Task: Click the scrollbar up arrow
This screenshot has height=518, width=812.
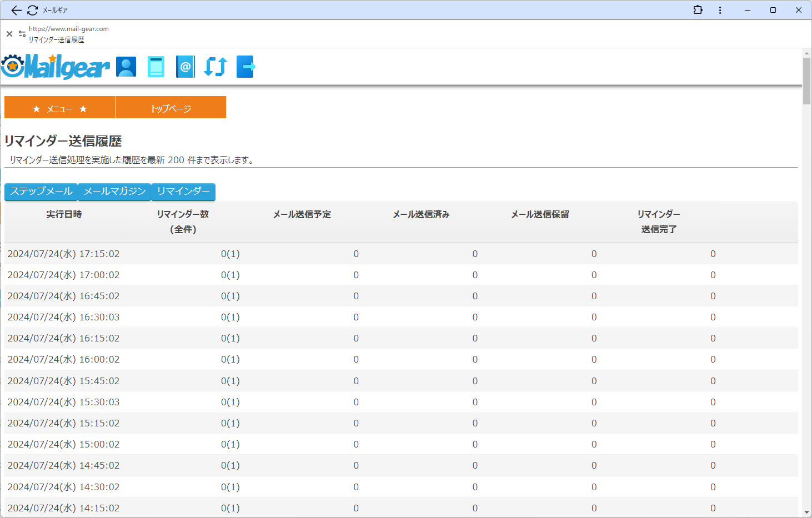Action: coord(806,53)
